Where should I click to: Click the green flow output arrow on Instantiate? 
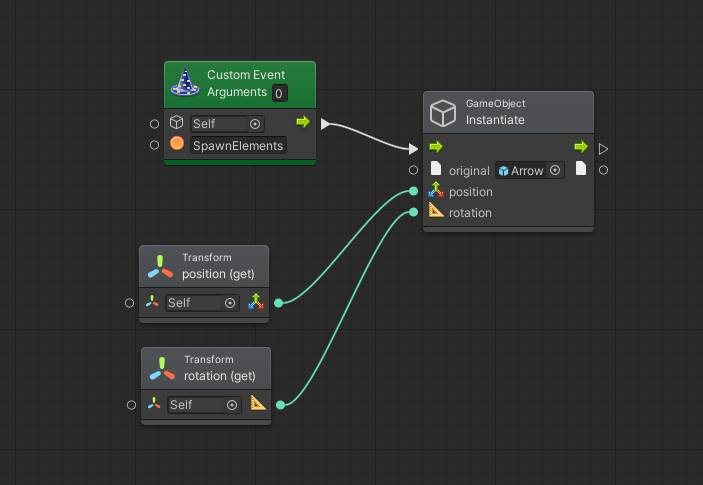click(x=580, y=148)
